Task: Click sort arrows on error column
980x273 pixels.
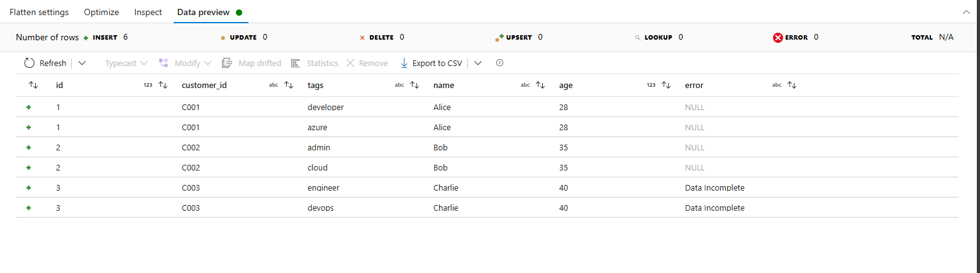Action: 792,86
